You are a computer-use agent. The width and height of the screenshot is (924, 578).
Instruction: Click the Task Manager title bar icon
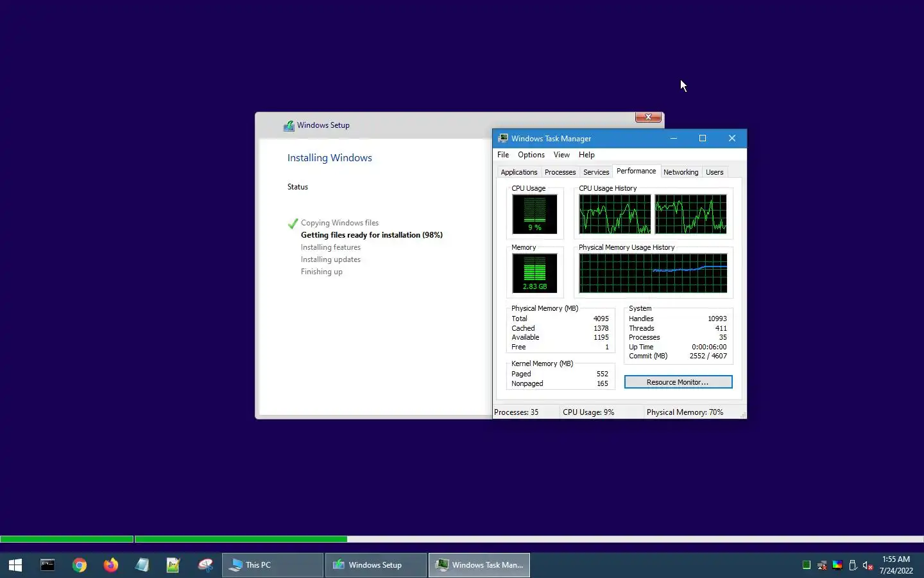(503, 138)
